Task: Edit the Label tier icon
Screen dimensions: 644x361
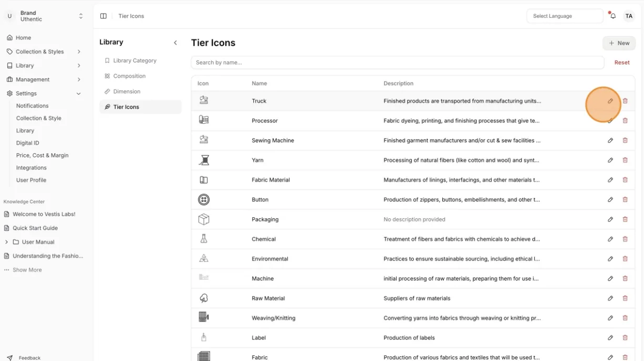Action: pyautogui.click(x=610, y=338)
